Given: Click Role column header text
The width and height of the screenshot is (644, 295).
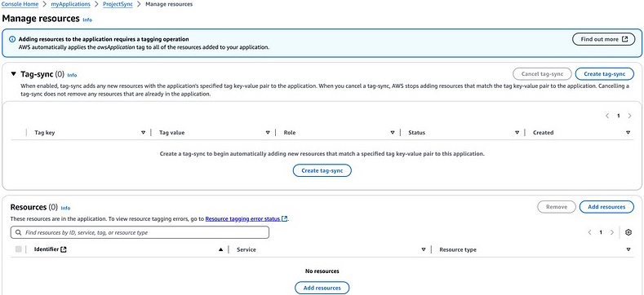Looking at the screenshot, I should click(x=290, y=133).
